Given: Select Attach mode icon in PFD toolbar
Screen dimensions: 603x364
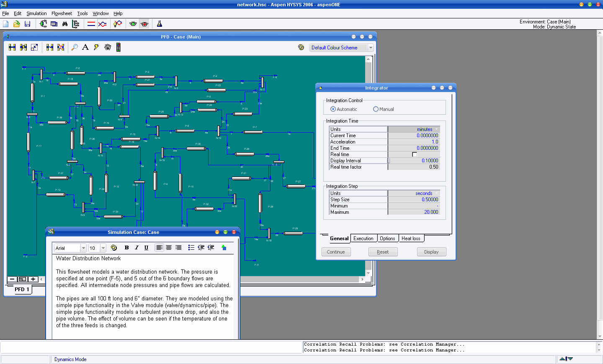Looking at the screenshot, I should click(x=12, y=47).
